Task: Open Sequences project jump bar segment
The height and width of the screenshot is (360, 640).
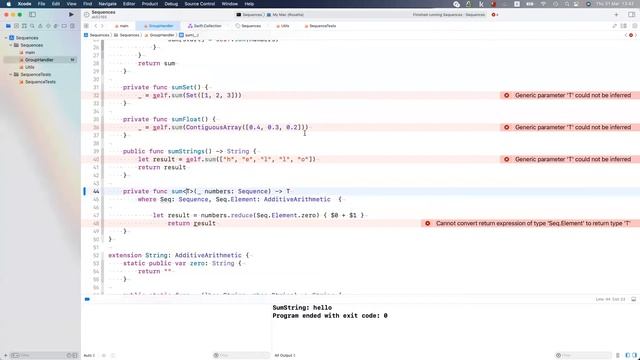Action: click(97, 35)
